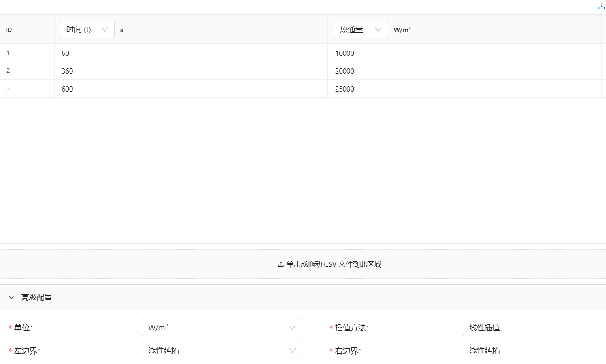Select time cell with value 600

pyautogui.click(x=191, y=89)
